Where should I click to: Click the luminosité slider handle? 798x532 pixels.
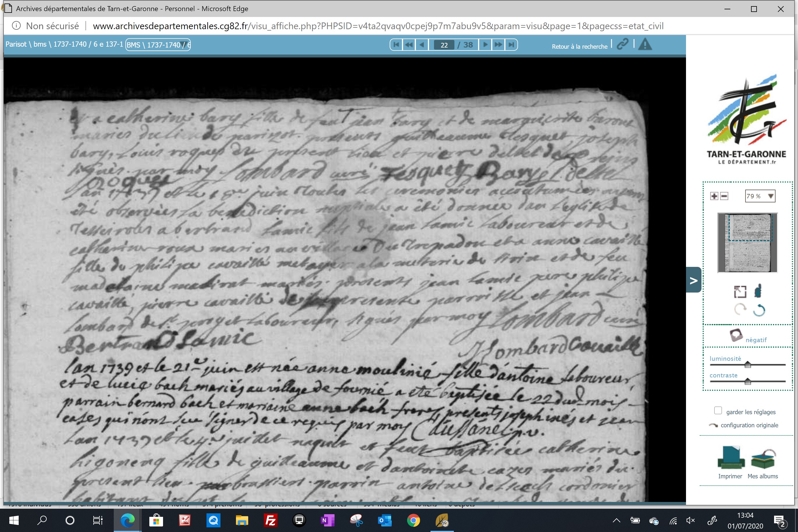pos(748,365)
